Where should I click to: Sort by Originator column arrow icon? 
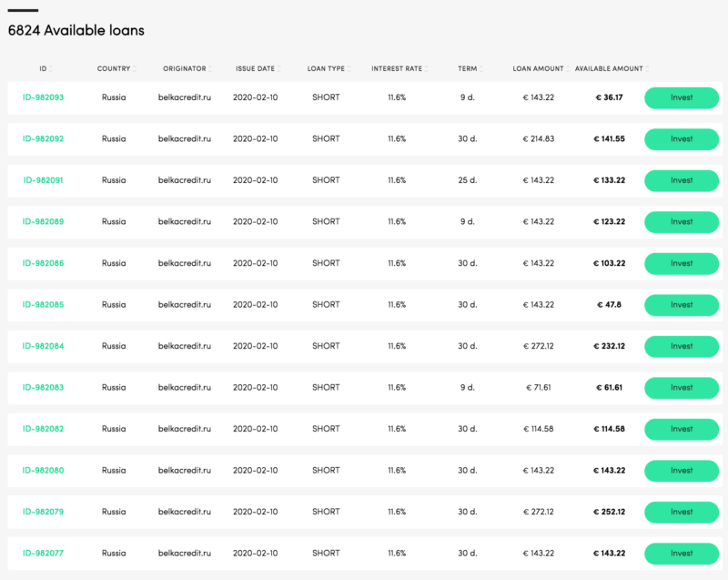[210, 68]
